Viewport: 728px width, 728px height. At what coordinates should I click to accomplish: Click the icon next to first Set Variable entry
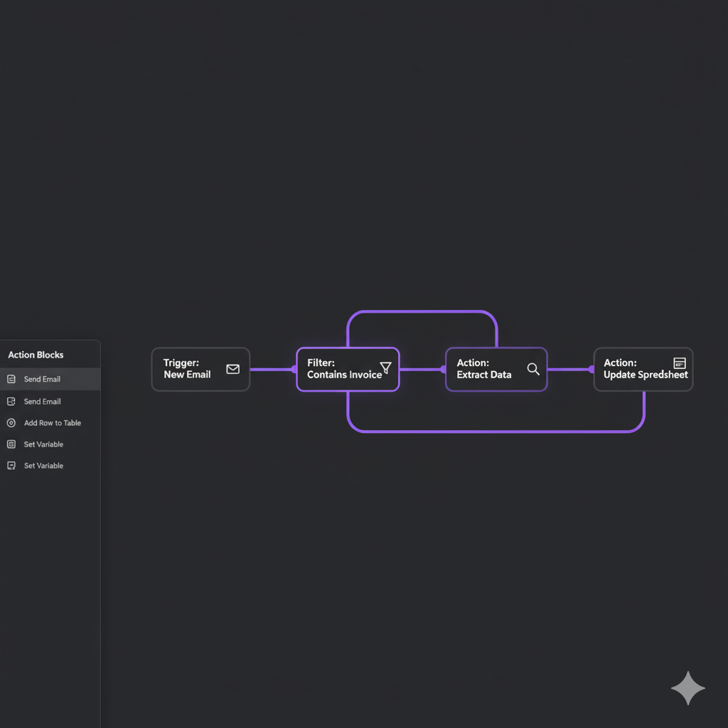tap(10, 444)
